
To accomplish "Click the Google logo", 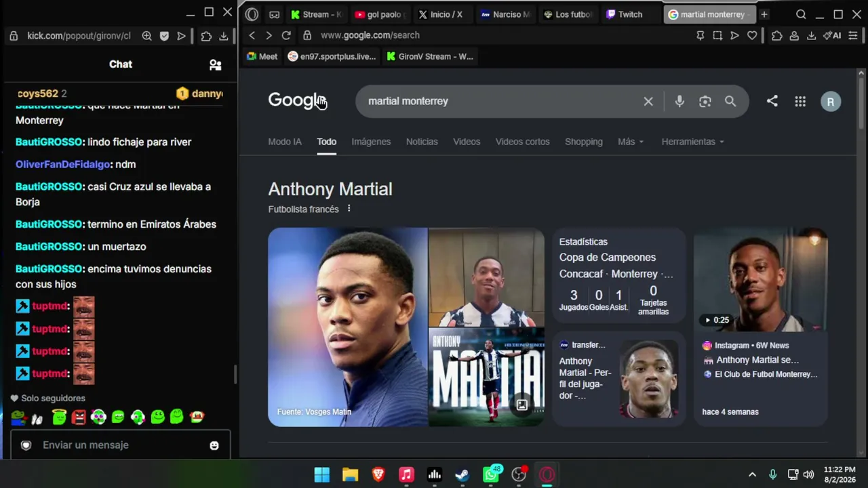I will (296, 100).
